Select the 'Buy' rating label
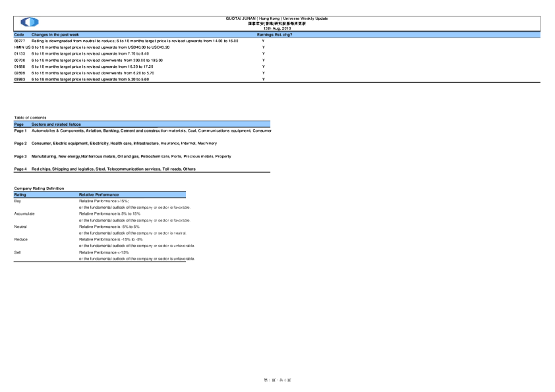The height and width of the screenshot is (392, 555). [x=18, y=200]
